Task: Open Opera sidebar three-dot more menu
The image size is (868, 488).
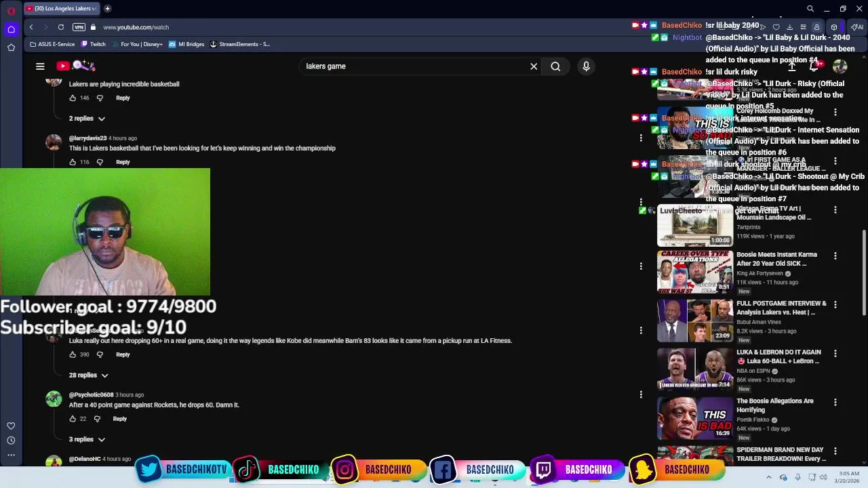Action: click(11, 455)
